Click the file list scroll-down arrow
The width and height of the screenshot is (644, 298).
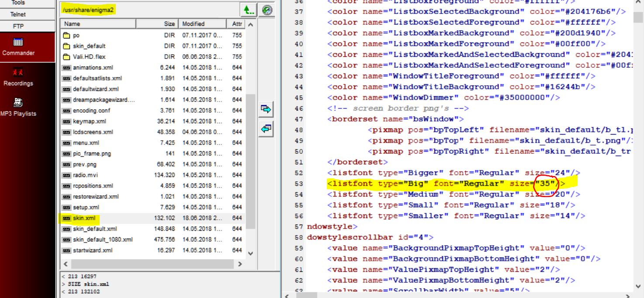[x=250, y=253]
